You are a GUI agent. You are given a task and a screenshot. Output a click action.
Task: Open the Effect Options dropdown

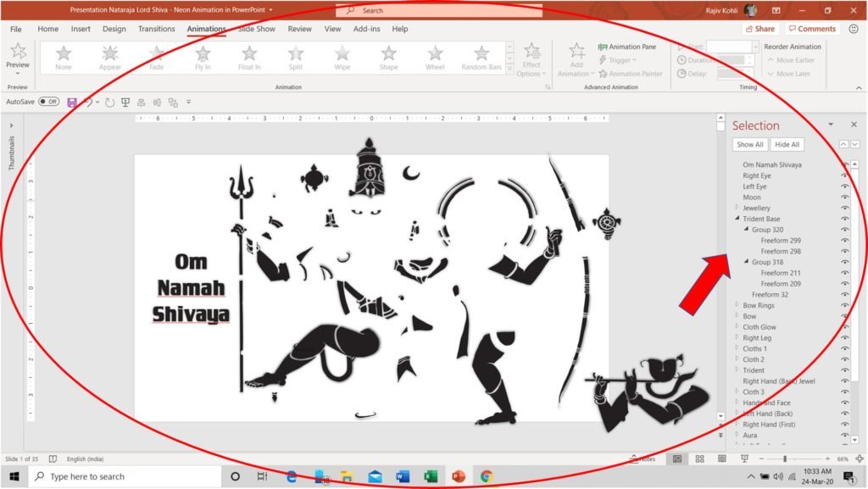tap(531, 59)
